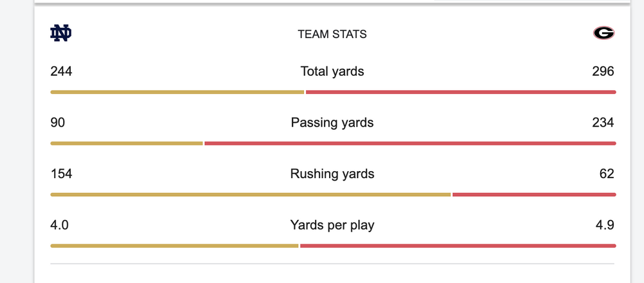Viewport: 644px width, 283px height.
Task: Click the Notre Dame team logo
Action: tap(61, 33)
